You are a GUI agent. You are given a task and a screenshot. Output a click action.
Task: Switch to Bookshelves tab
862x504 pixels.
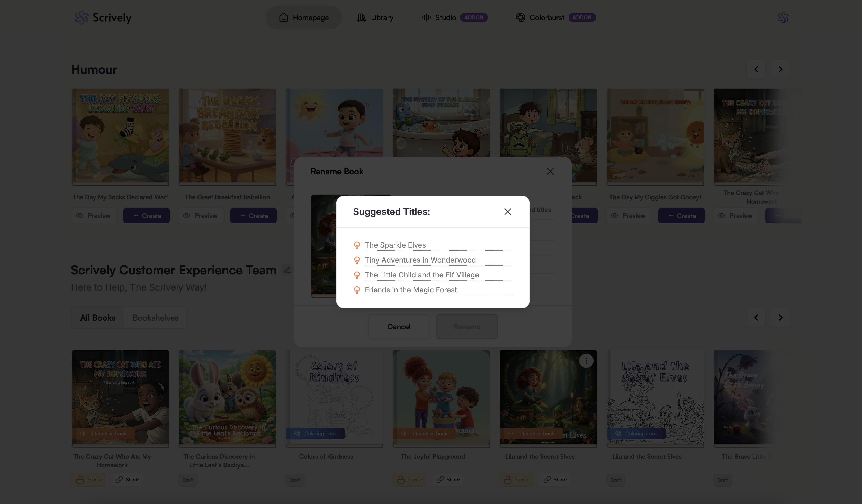point(155,318)
